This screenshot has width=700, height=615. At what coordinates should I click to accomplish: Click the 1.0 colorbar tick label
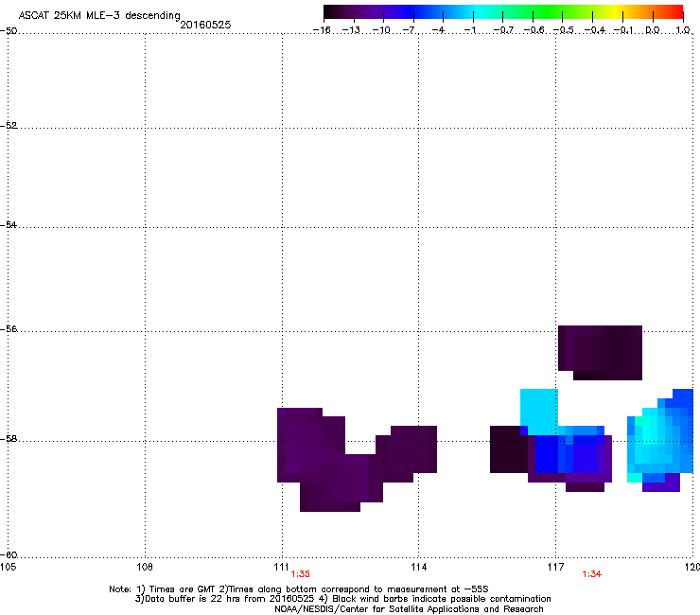pyautogui.click(x=683, y=30)
